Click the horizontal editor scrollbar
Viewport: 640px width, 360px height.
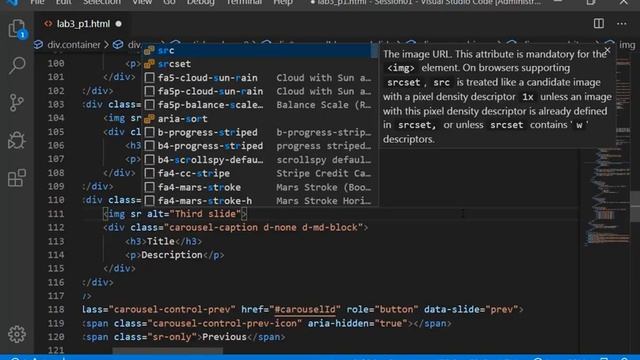pos(167,351)
